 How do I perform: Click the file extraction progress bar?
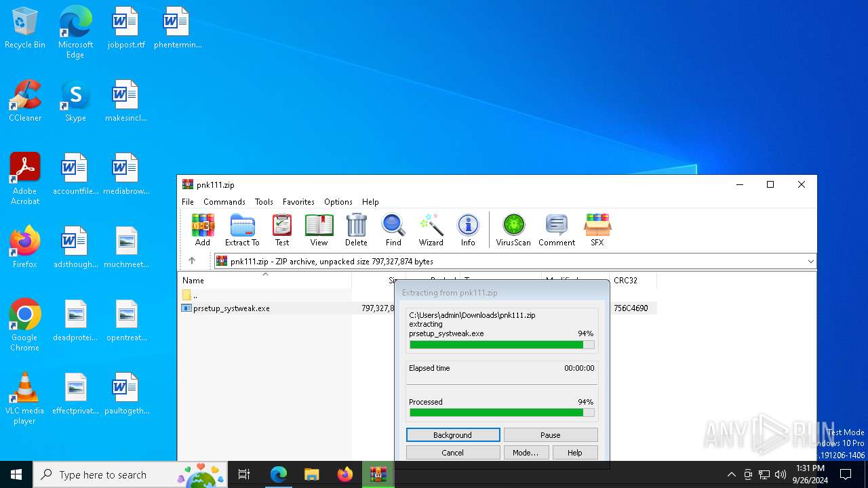pyautogui.click(x=502, y=345)
